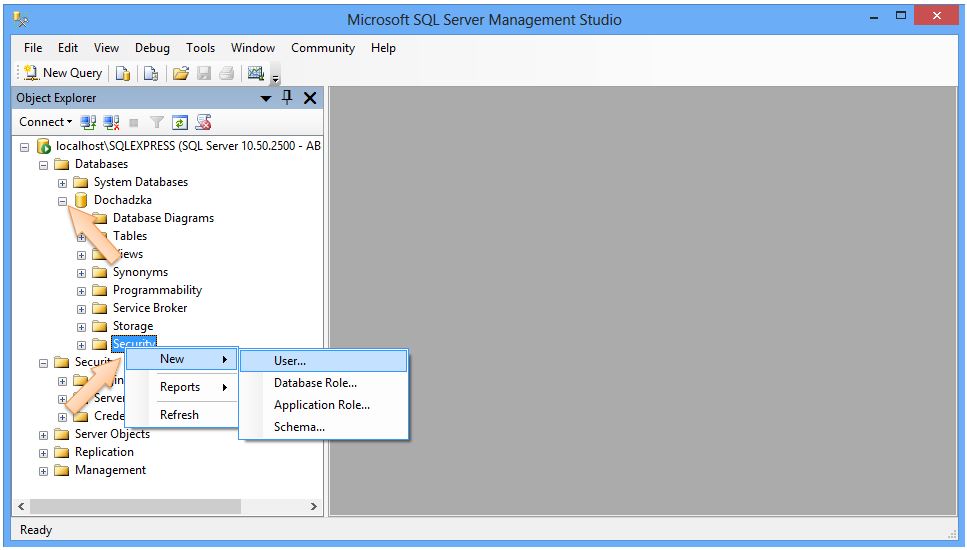Expand the Synonyms folder

tap(81, 273)
